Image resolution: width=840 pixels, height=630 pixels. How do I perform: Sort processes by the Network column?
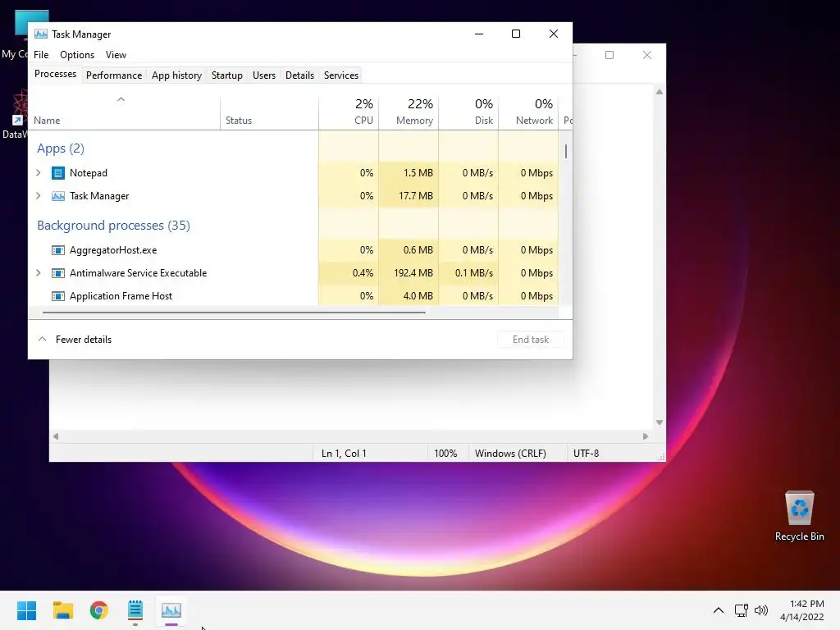(529, 112)
